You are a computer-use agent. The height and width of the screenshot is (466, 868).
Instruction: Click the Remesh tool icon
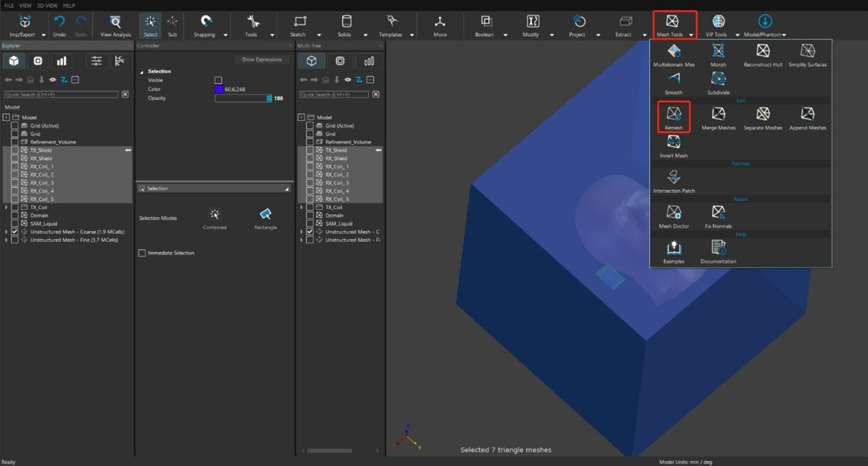[674, 115]
